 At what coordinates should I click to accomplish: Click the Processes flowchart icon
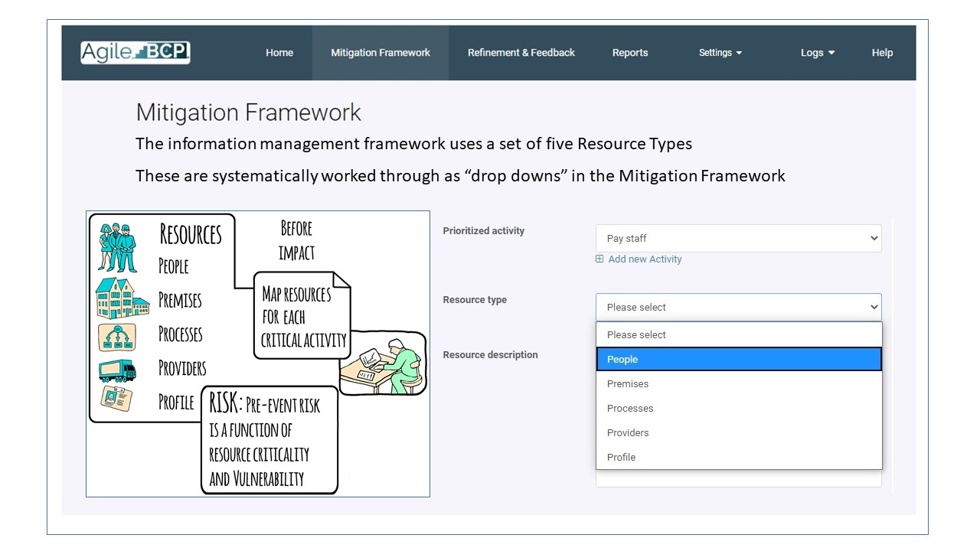click(117, 337)
